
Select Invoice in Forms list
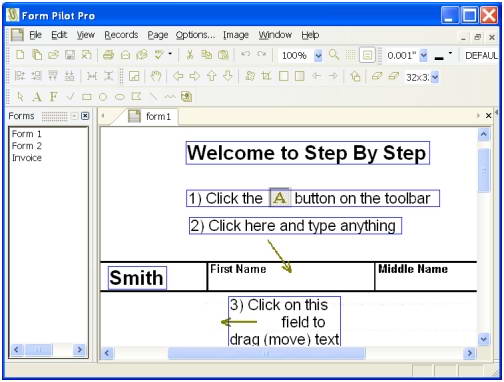(27, 158)
